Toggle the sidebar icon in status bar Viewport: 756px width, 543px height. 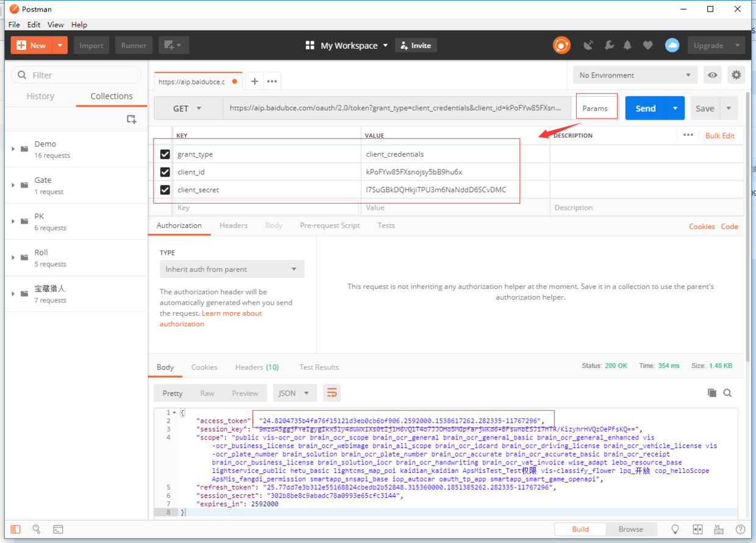click(x=16, y=529)
